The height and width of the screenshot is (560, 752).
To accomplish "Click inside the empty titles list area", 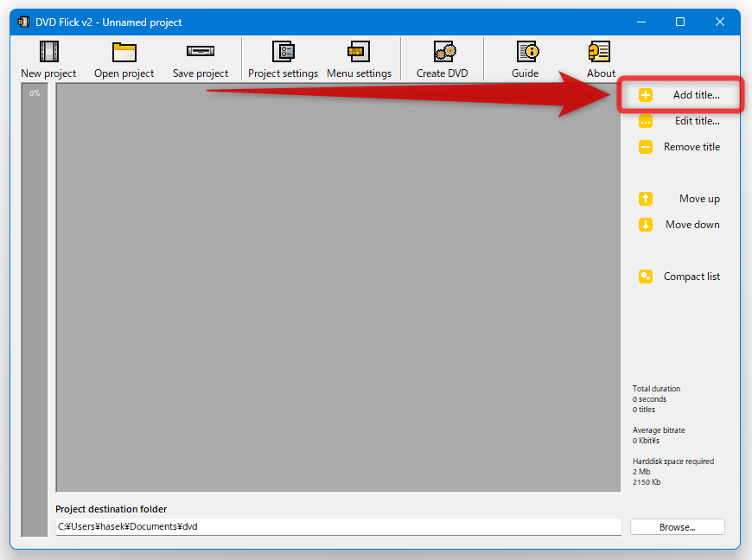I will (339, 288).
